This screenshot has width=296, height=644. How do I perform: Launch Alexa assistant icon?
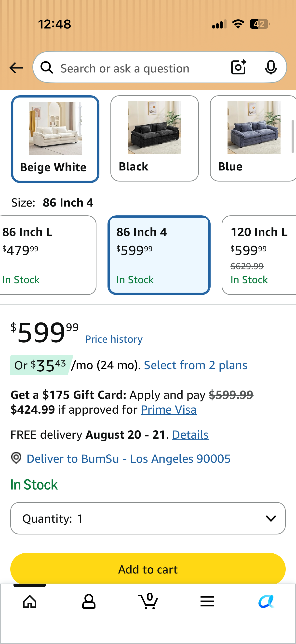(x=266, y=601)
